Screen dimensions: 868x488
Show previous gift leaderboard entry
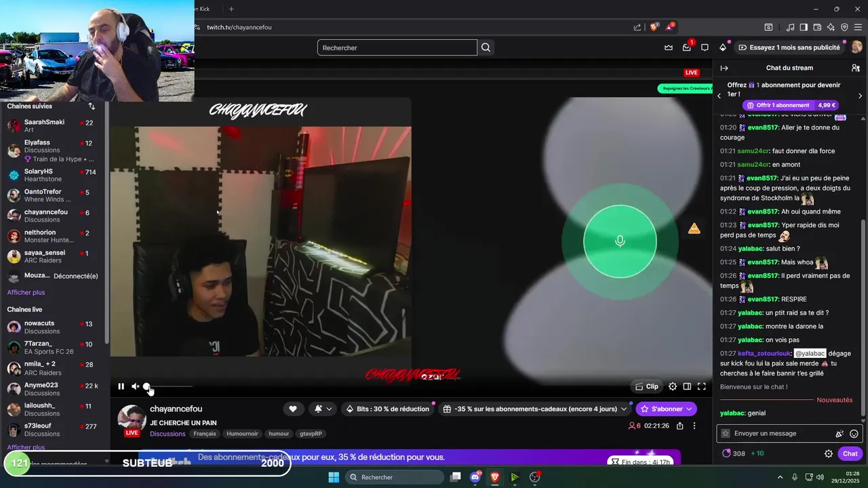coord(719,96)
